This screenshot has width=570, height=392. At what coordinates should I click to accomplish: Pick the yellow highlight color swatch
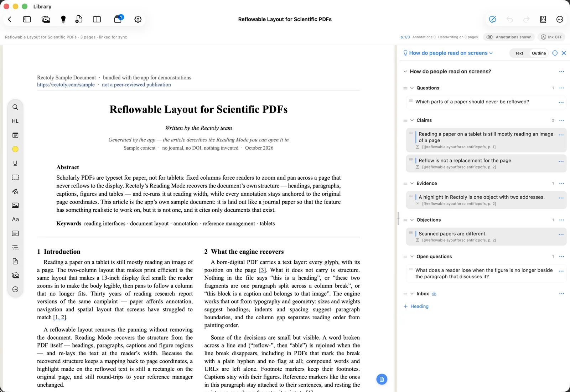[15, 149]
